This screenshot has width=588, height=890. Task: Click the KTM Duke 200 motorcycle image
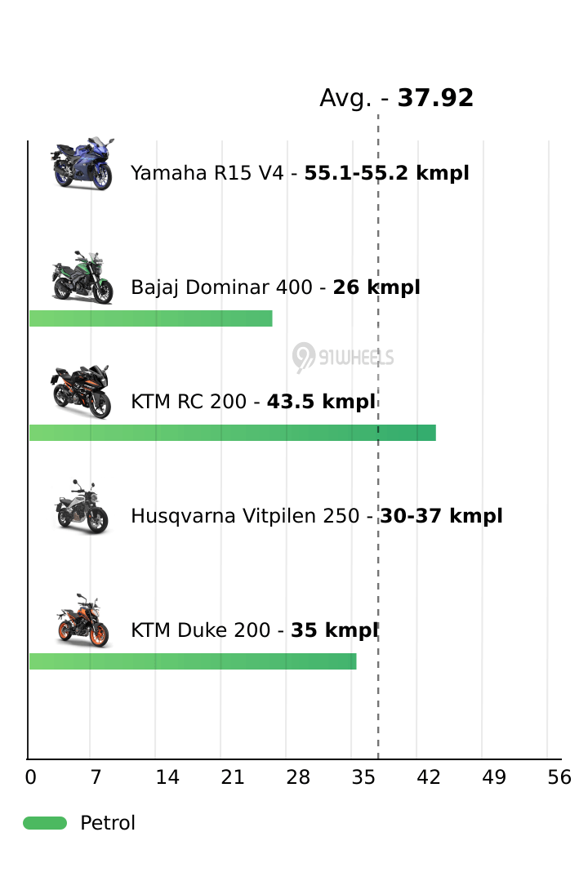tap(82, 621)
